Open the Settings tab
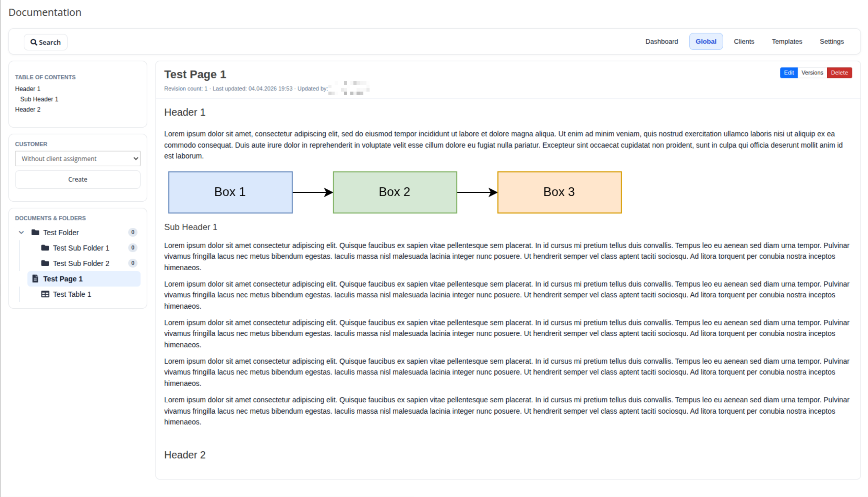 pyautogui.click(x=831, y=42)
